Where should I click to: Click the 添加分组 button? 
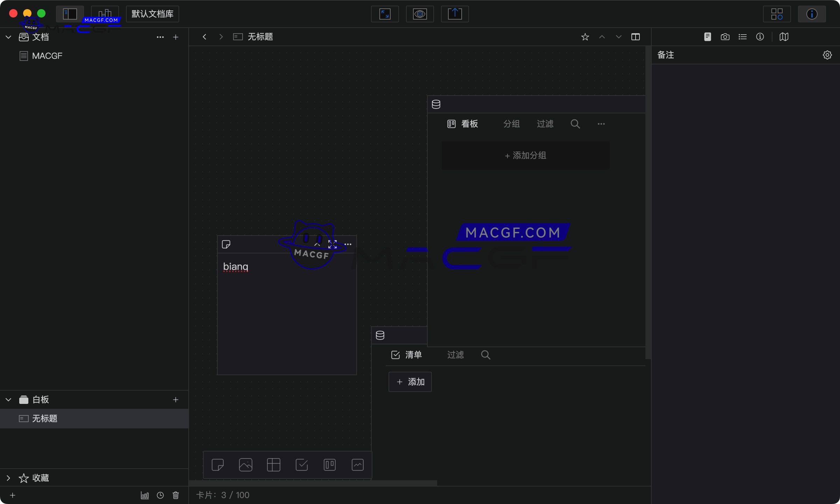click(x=525, y=155)
